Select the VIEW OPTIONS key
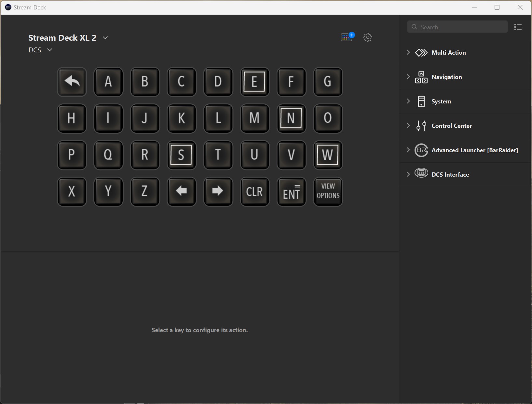The height and width of the screenshot is (404, 532). click(x=328, y=192)
